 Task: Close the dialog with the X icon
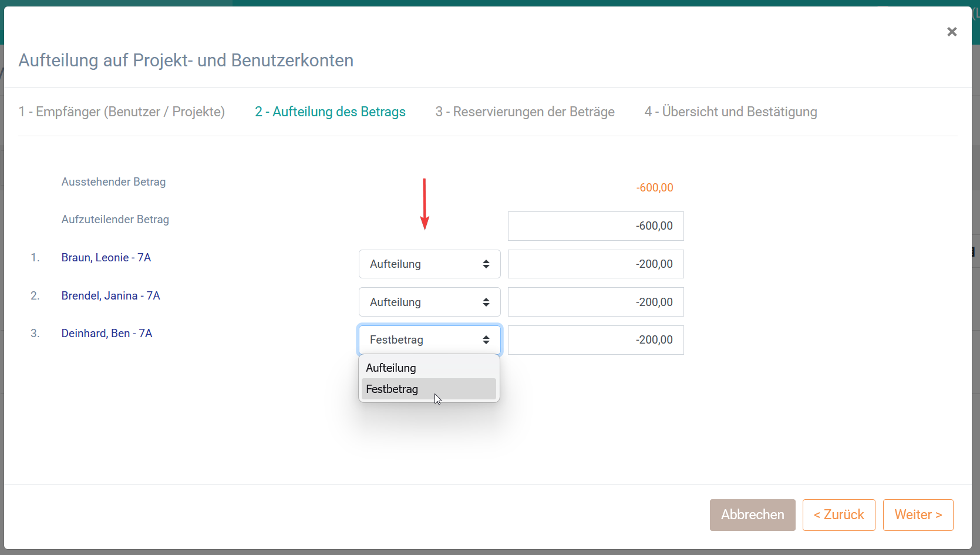952,32
